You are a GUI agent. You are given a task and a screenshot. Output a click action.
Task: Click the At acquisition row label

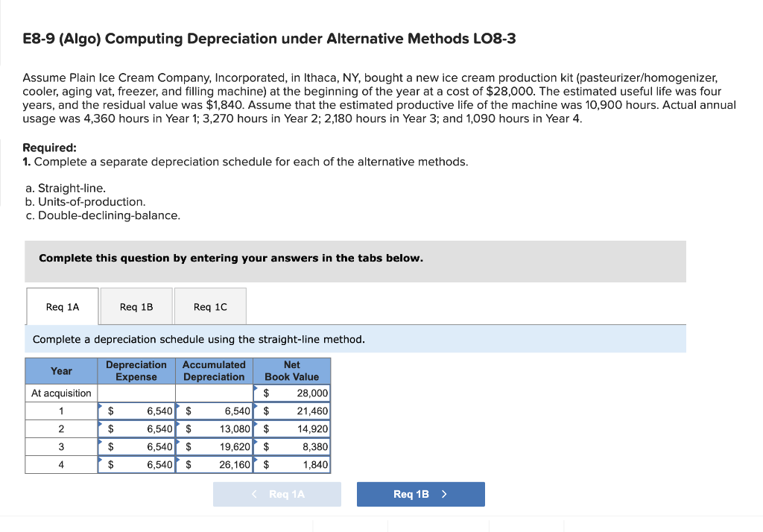pos(60,393)
